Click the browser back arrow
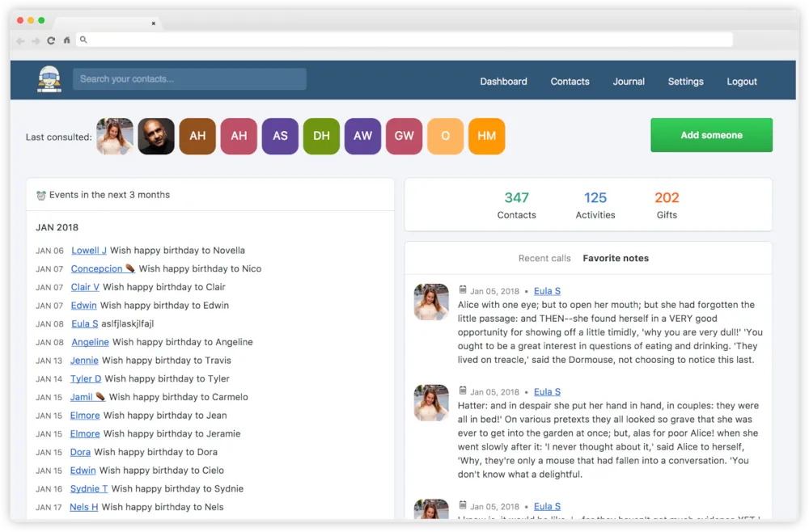Screen dimensions: 809x532 [20, 40]
